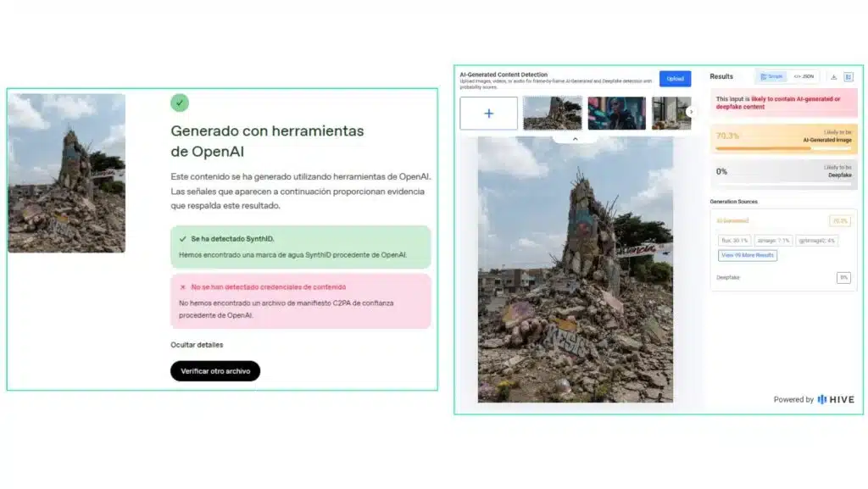
Task: Open the Hive logo link
Action: coord(836,399)
